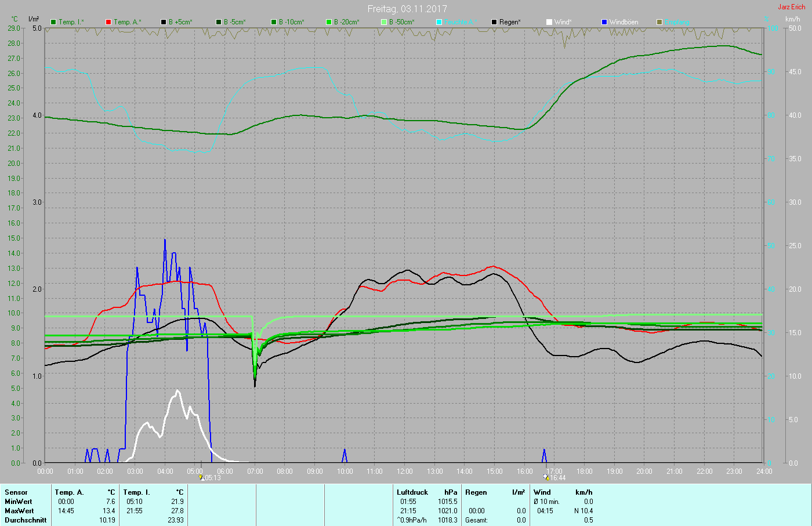Click the olive Empfang legend square
The width and height of the screenshot is (812, 526).
click(x=659, y=22)
